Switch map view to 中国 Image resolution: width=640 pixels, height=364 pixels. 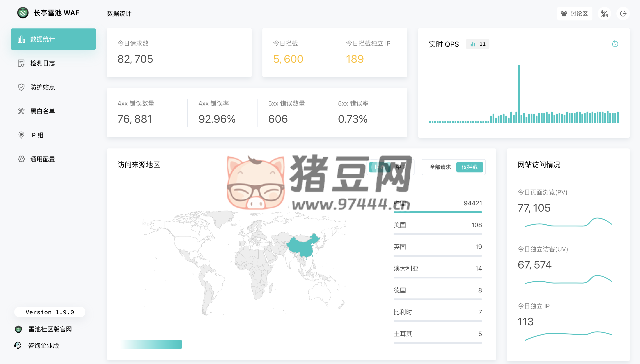401,167
